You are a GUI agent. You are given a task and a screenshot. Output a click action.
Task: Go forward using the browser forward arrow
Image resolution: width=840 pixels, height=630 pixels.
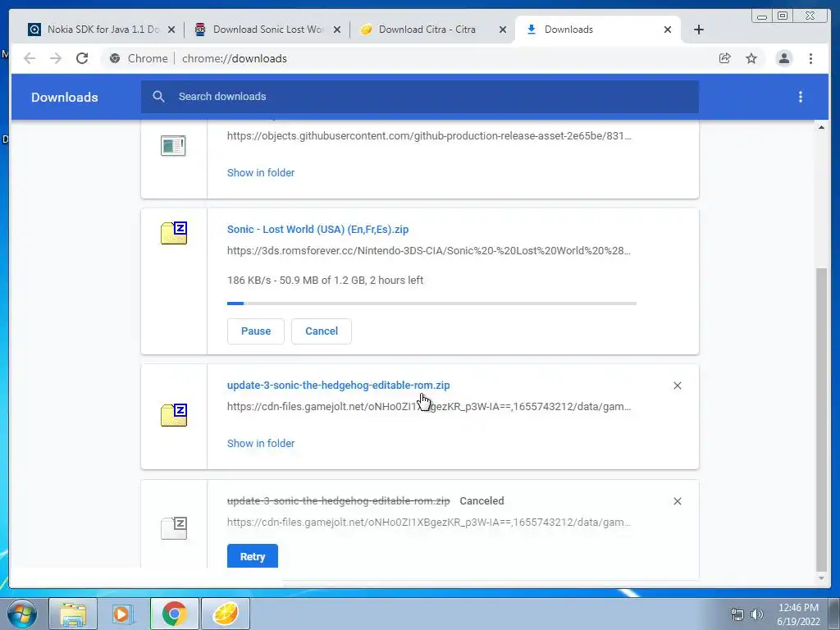tap(56, 58)
